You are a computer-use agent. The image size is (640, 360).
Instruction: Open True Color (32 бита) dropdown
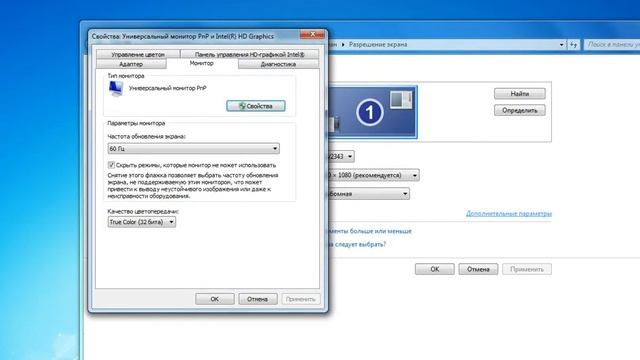pyautogui.click(x=142, y=222)
